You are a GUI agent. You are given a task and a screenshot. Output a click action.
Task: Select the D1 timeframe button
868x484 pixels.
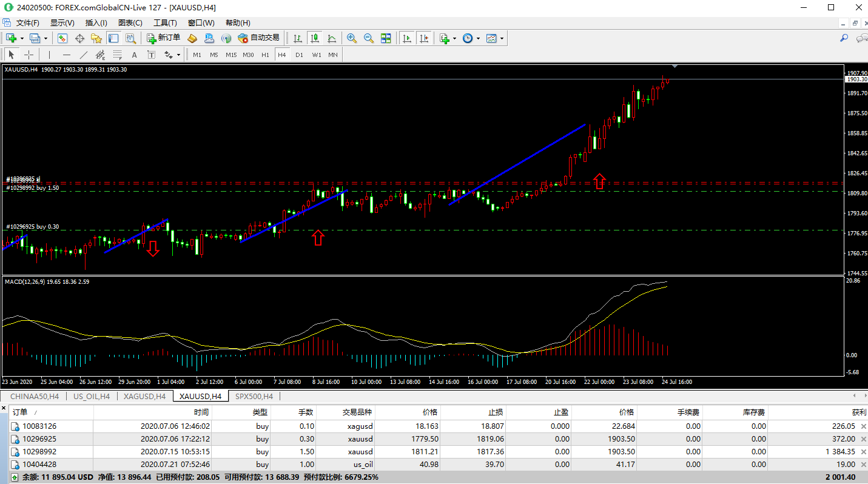(x=299, y=55)
